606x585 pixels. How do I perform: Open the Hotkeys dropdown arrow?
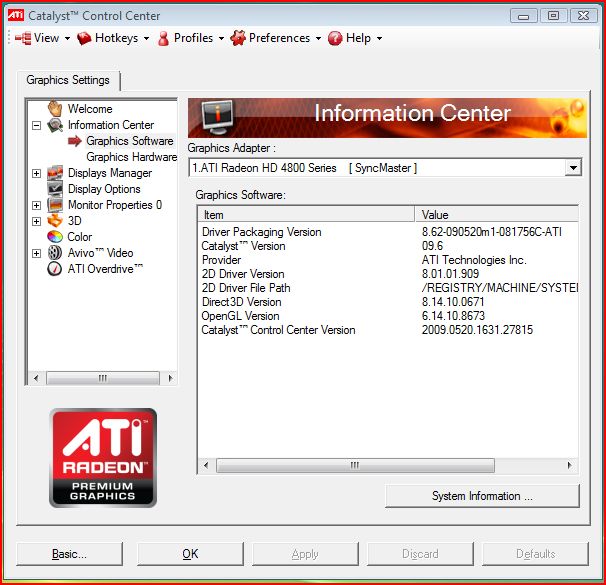(x=146, y=38)
